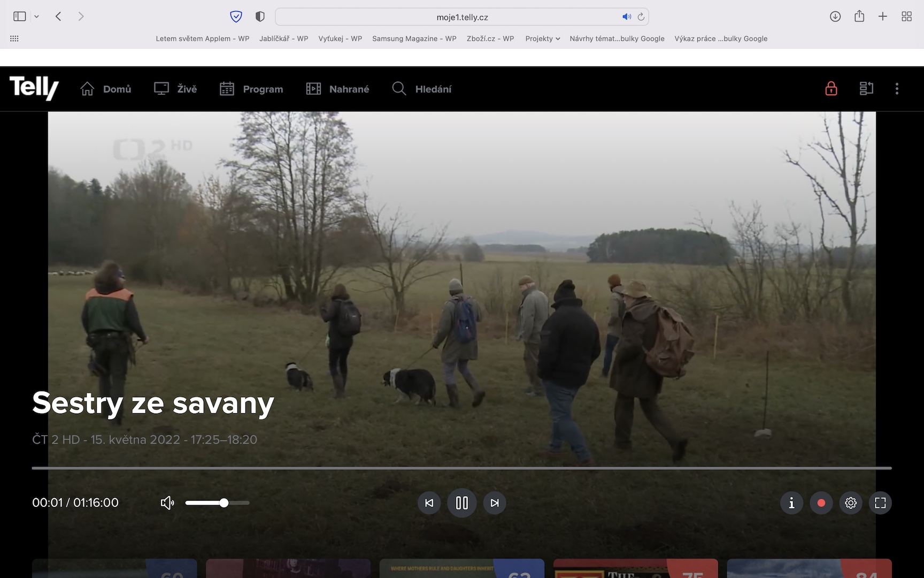Record the program with red dot button
The width and height of the screenshot is (924, 578).
pyautogui.click(x=821, y=503)
